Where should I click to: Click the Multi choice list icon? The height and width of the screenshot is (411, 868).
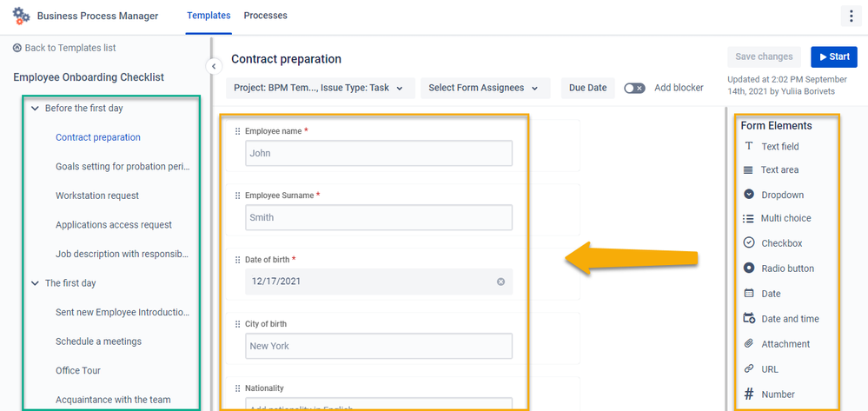coord(748,218)
